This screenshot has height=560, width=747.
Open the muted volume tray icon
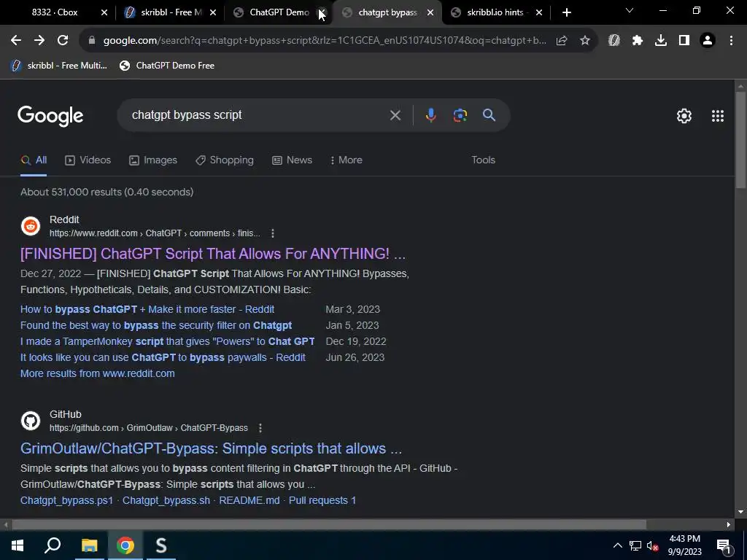[653, 546]
